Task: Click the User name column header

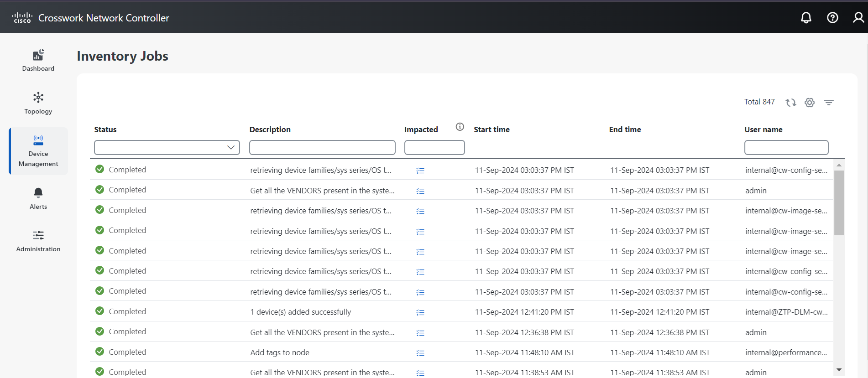Action: (763, 129)
